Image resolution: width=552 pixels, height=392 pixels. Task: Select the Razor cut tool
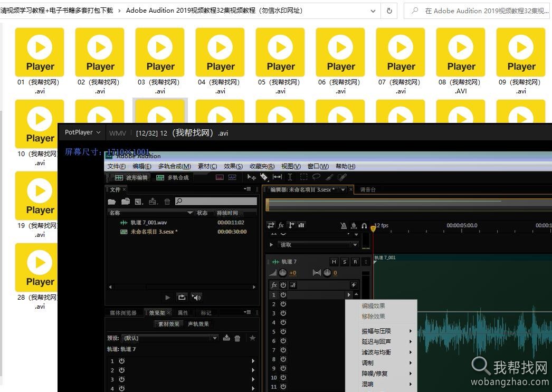264,177
